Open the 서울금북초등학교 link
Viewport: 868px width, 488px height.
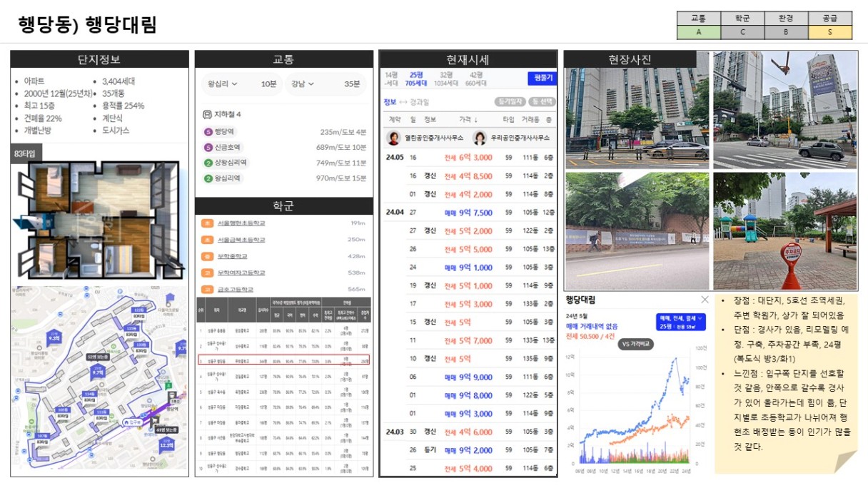pyautogui.click(x=241, y=240)
